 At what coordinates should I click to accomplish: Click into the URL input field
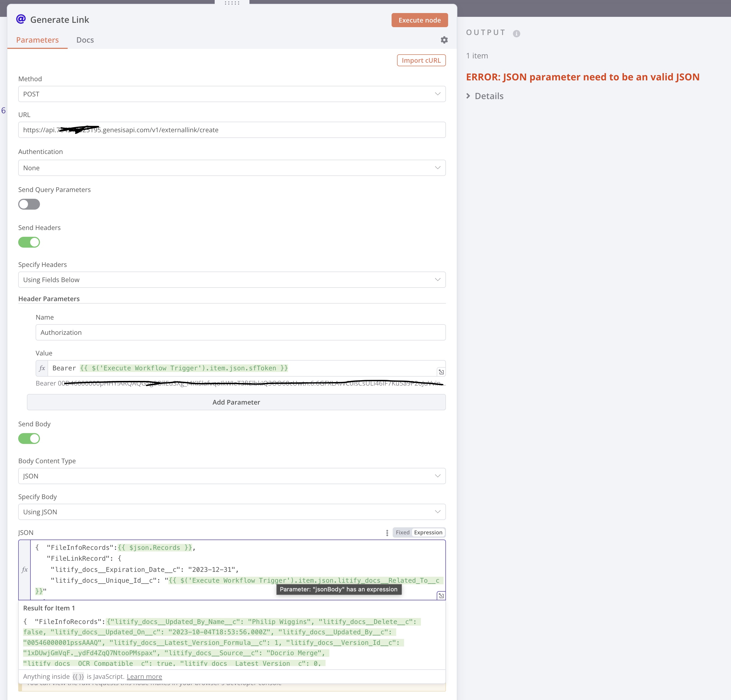point(298,130)
